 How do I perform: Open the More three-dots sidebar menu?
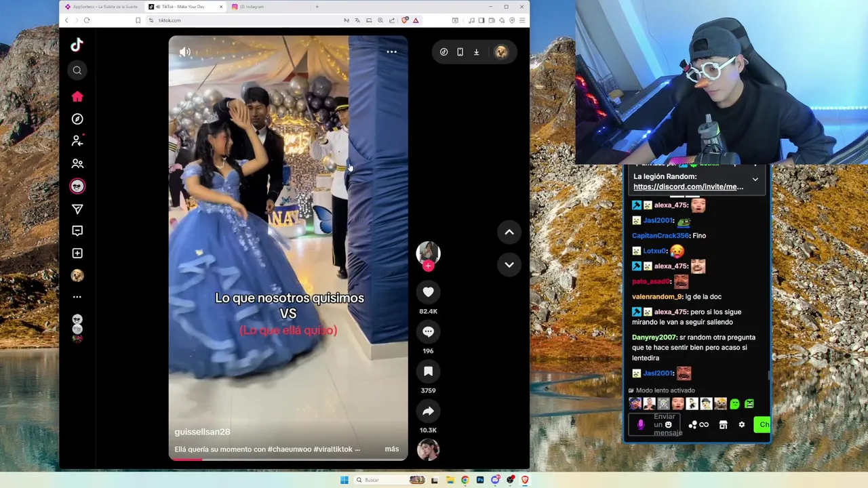pos(77,297)
